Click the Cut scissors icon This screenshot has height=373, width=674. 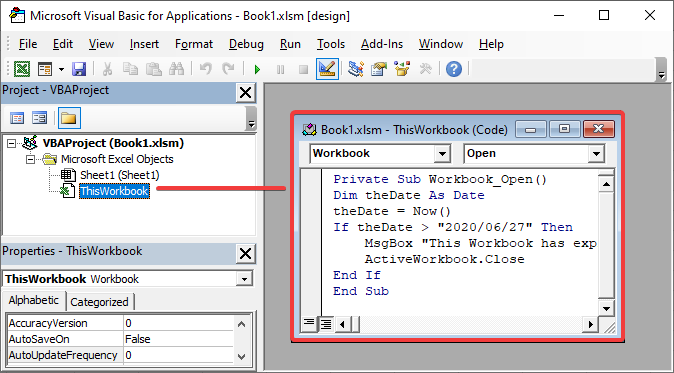[107, 69]
